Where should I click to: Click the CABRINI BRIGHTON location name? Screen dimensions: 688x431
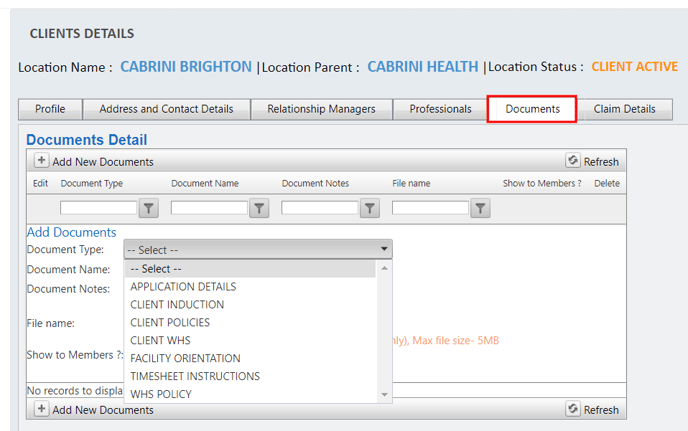tap(186, 67)
